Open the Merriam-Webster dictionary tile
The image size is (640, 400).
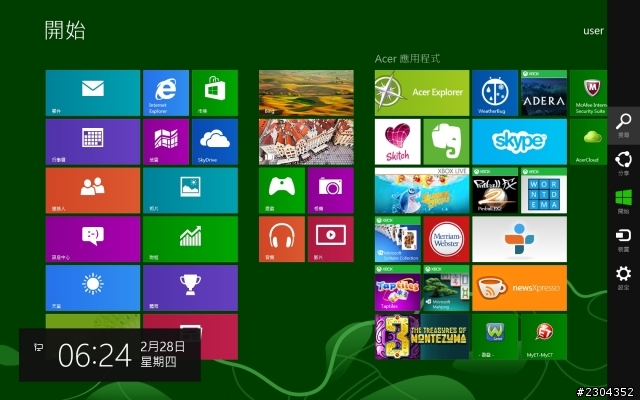447,239
